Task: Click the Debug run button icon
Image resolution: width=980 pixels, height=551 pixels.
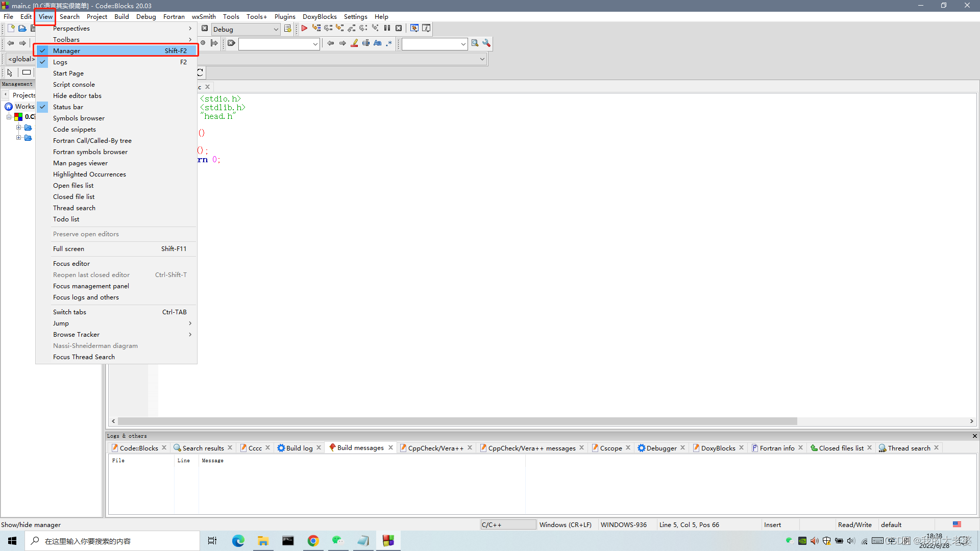Action: (x=304, y=28)
